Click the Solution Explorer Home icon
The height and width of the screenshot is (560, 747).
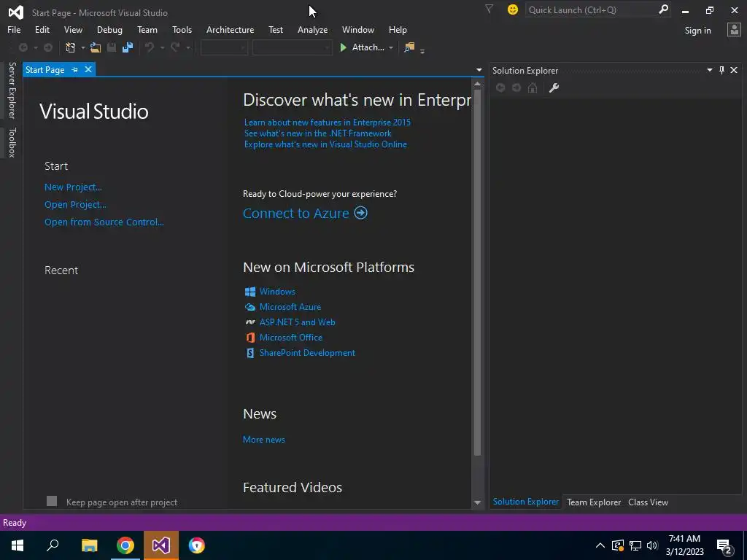(x=533, y=87)
